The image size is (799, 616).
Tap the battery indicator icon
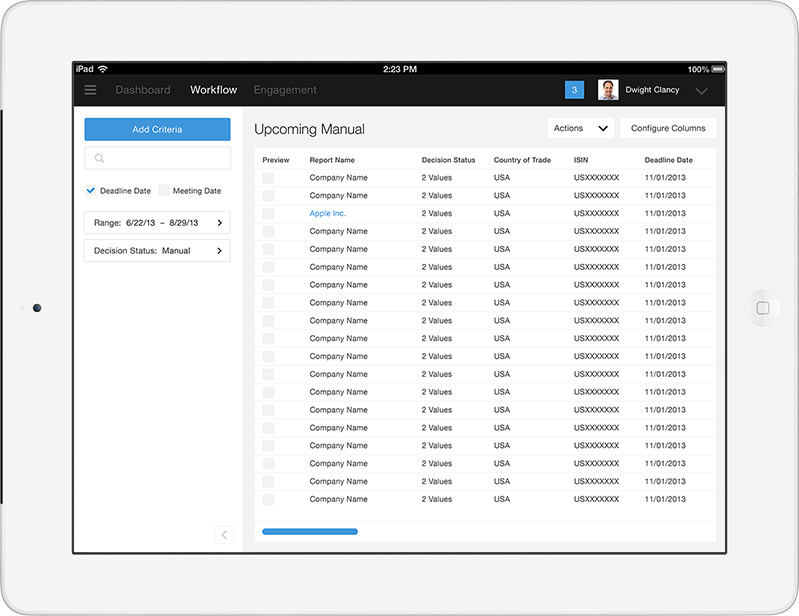[x=717, y=69]
